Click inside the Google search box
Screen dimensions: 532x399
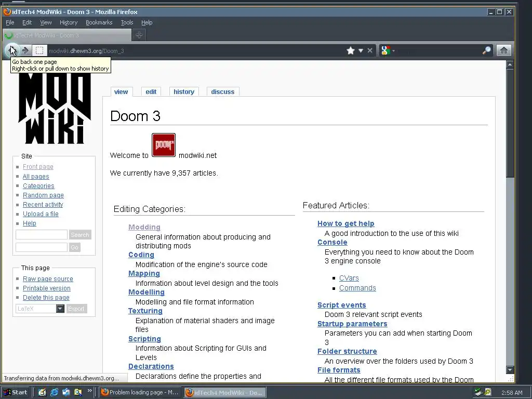pos(437,51)
